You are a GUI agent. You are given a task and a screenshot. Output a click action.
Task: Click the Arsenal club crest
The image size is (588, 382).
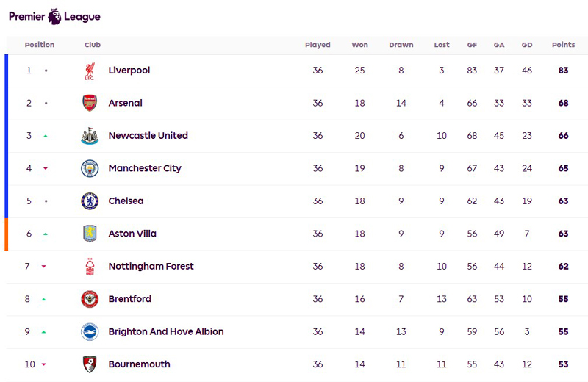click(x=90, y=103)
